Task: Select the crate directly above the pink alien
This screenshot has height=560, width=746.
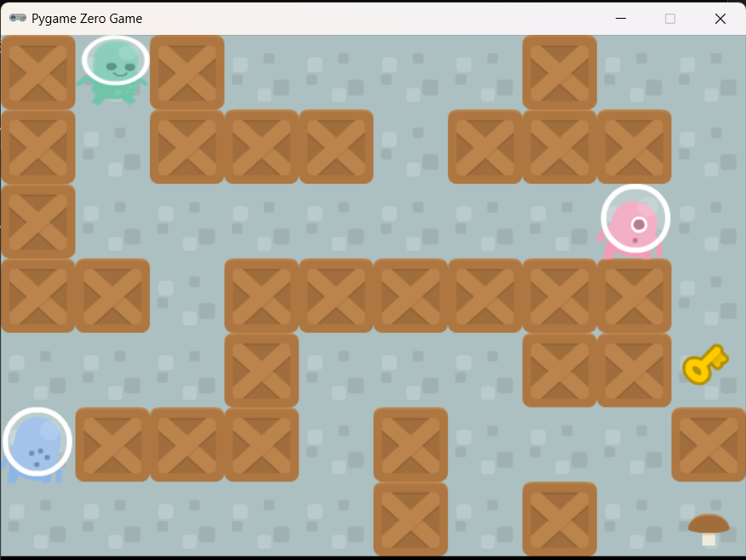Action: tap(634, 146)
